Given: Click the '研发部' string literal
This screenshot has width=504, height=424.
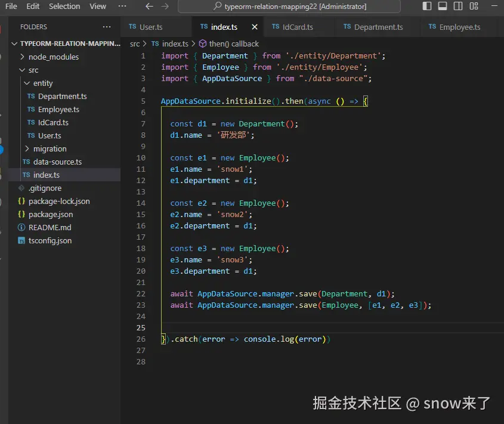Looking at the screenshot, I should pos(233,135).
